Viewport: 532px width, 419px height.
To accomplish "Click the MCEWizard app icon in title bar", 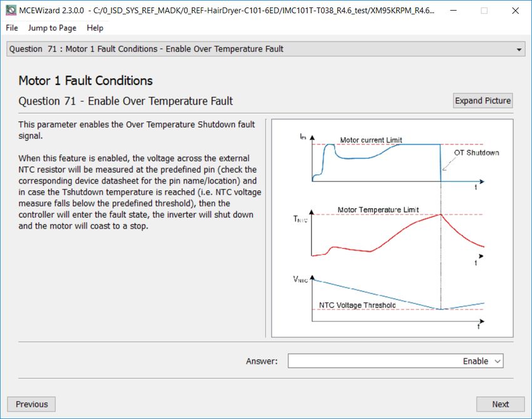I will coord(11,11).
